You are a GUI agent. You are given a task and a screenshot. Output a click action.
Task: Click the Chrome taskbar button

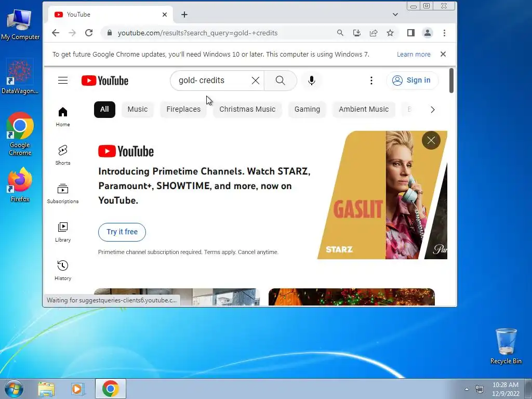(x=111, y=389)
